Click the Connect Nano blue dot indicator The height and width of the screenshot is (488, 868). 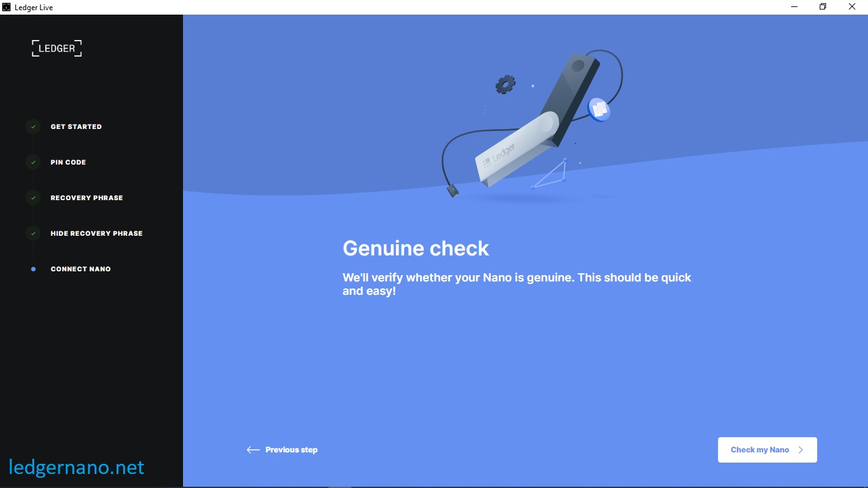pos(33,269)
